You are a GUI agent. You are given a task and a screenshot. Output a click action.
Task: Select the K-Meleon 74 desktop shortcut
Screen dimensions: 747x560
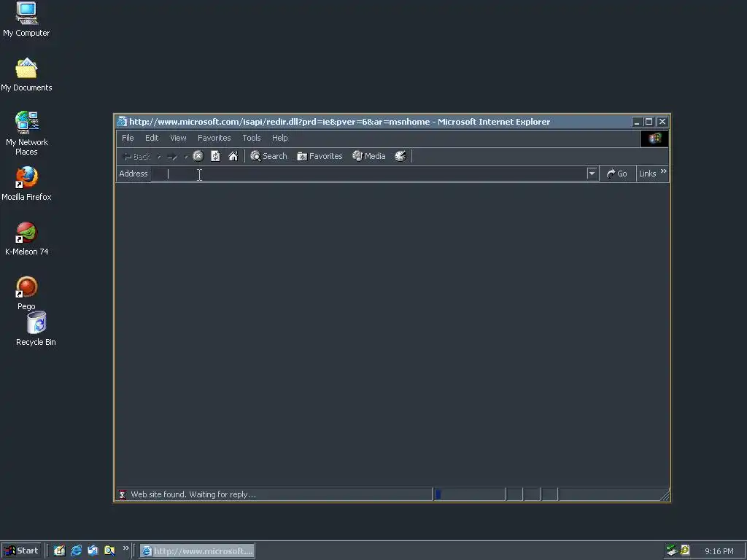coord(27,238)
